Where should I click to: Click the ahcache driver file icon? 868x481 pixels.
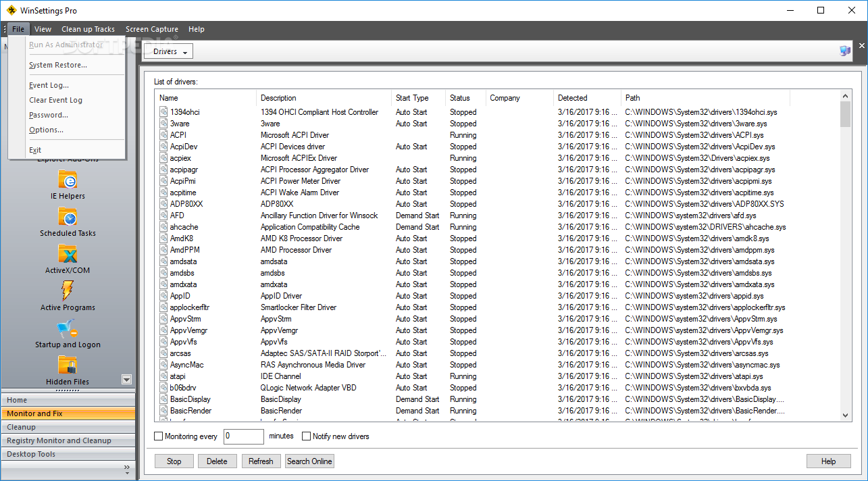click(x=163, y=227)
